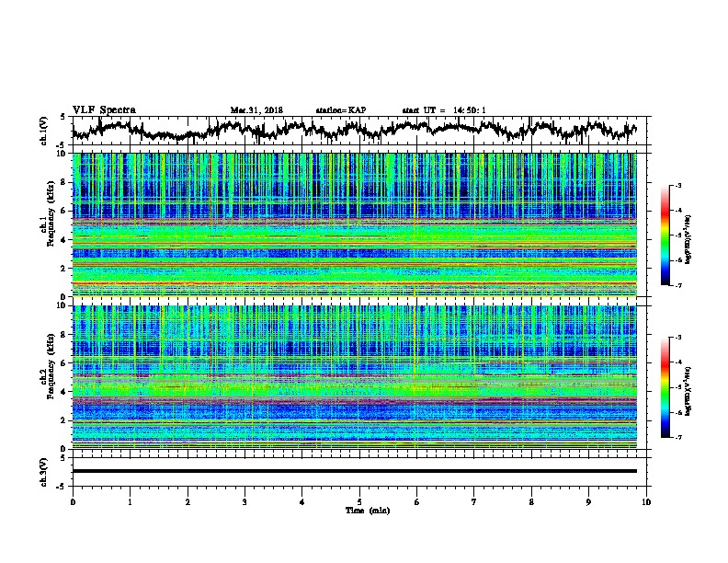Click the ch.1 spectrogram color scale bar
Viewport: 728px width, 563px height.
(x=665, y=236)
